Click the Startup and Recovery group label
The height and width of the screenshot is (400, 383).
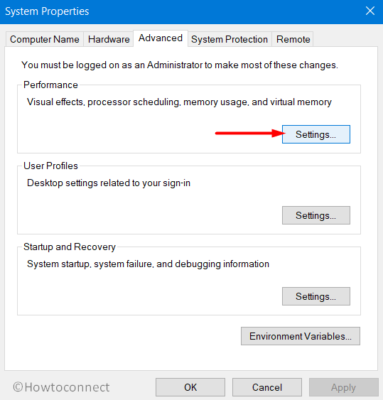coord(69,247)
